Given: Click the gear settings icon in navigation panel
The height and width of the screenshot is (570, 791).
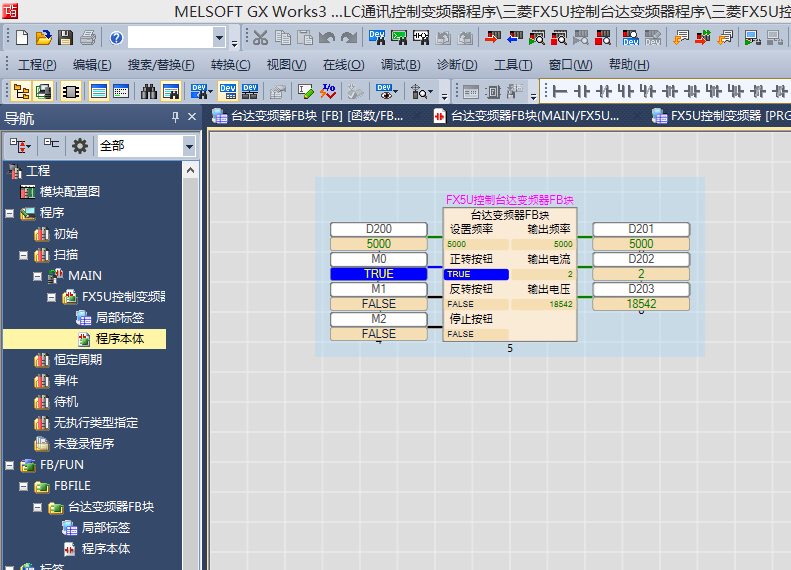Looking at the screenshot, I should click(x=80, y=146).
